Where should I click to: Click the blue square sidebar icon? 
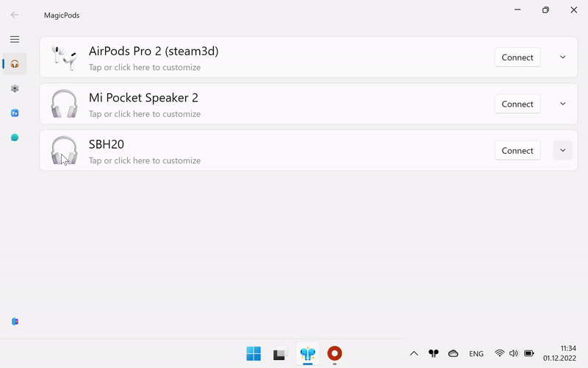click(15, 113)
